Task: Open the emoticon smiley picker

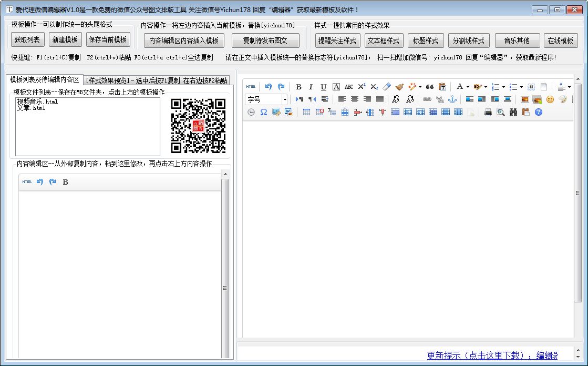Action: coord(550,99)
